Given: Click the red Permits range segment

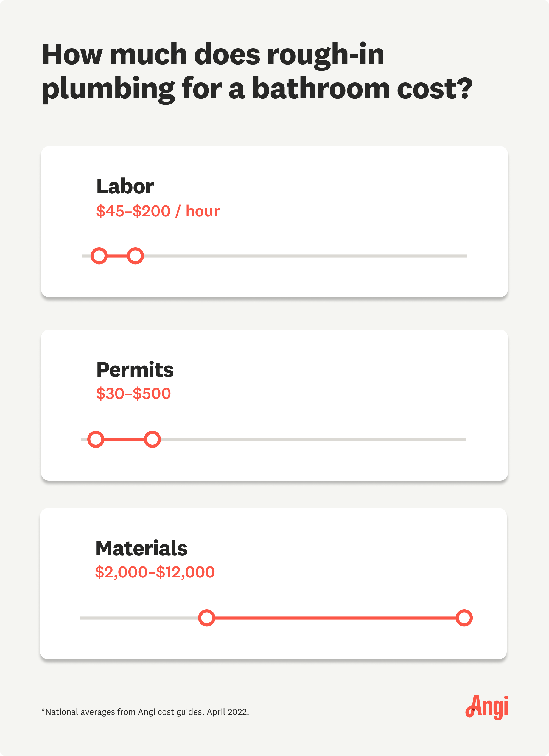Looking at the screenshot, I should tap(124, 439).
